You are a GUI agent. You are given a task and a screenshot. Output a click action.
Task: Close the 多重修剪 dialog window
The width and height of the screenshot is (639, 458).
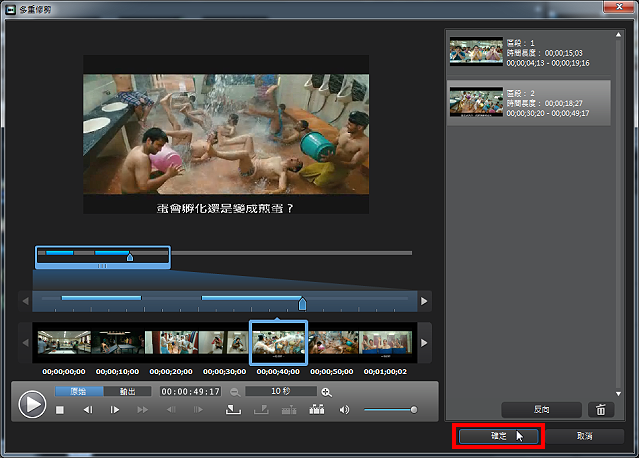(x=619, y=7)
